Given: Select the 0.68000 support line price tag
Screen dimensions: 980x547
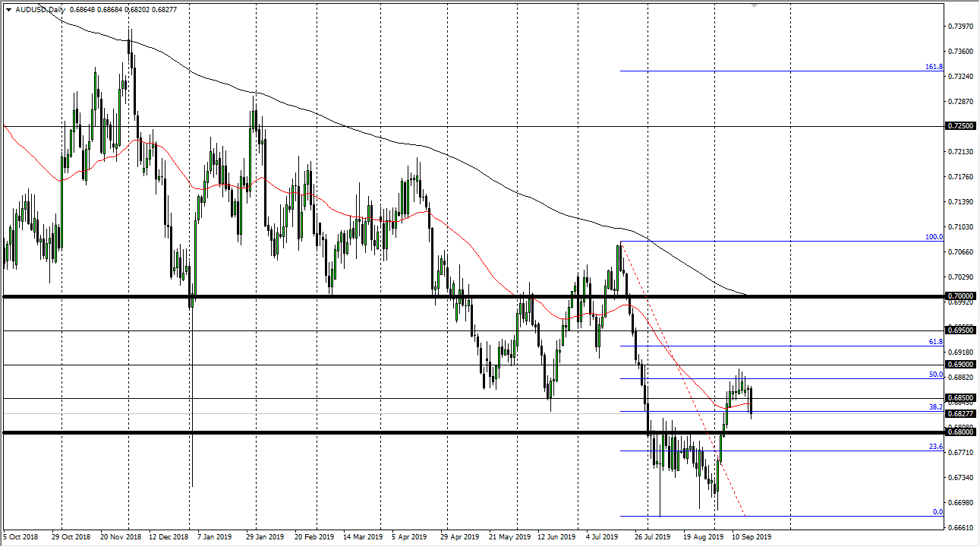Looking at the screenshot, I should pyautogui.click(x=960, y=432).
